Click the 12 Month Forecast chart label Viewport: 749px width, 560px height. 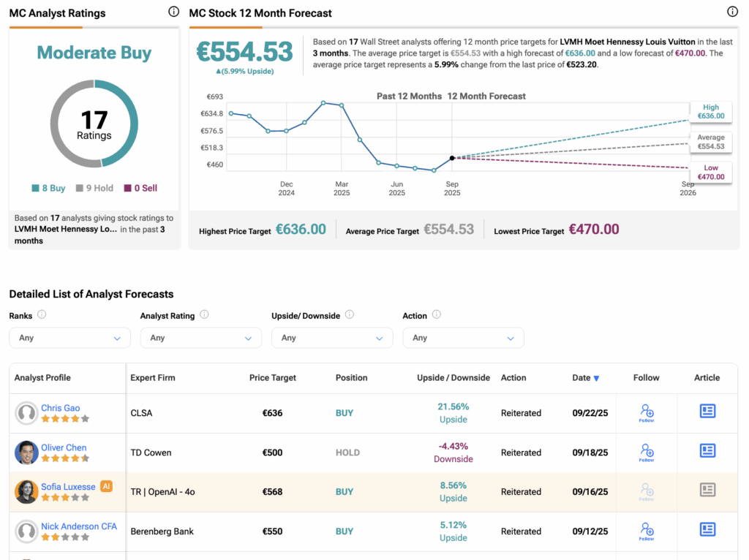pos(486,96)
